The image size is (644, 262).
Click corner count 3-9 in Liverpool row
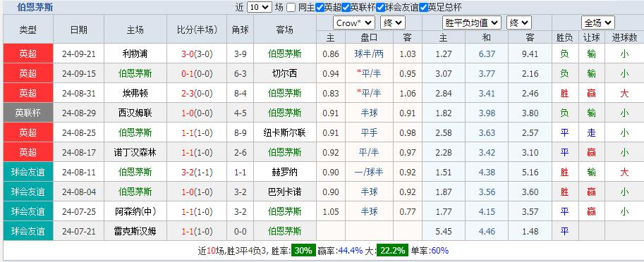pos(241,54)
